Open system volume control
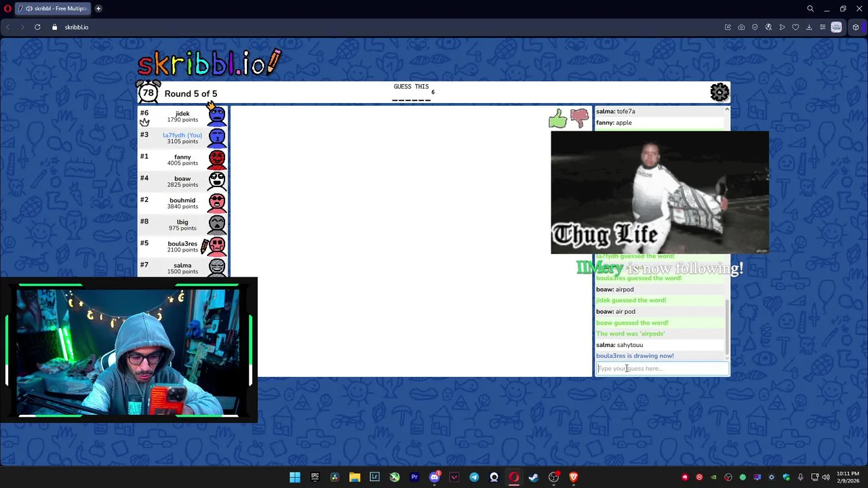This screenshot has height=488, width=868. [x=826, y=477]
